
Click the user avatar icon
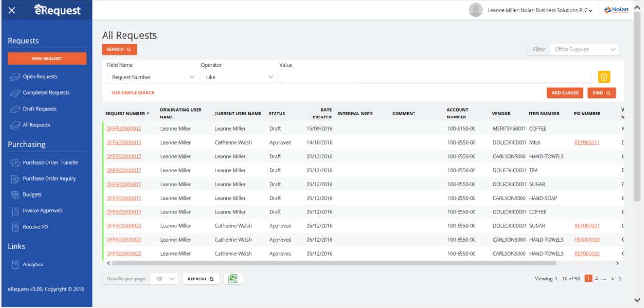click(x=475, y=10)
